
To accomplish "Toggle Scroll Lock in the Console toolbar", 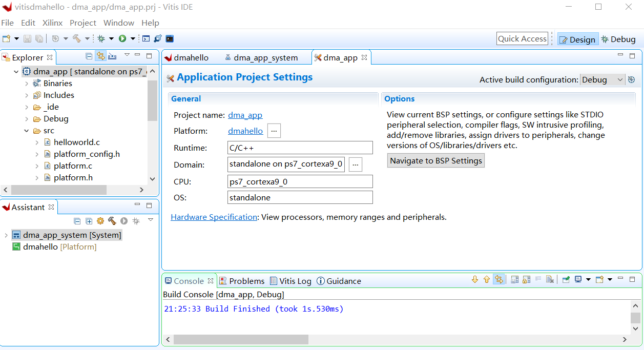I will pos(526,279).
